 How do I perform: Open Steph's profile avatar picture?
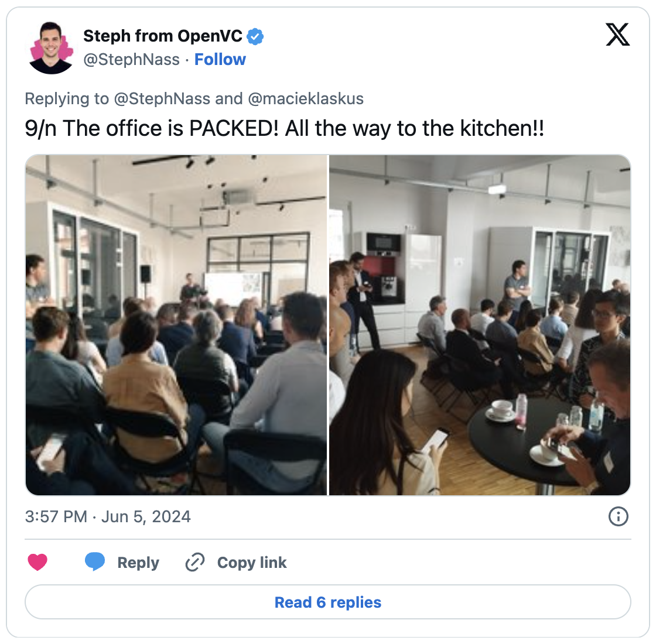tap(51, 47)
